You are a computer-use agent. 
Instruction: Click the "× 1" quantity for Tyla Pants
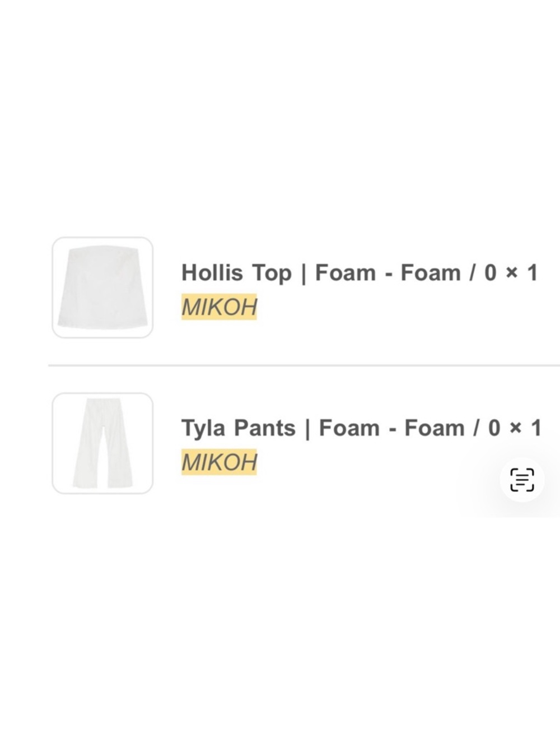[525, 428]
